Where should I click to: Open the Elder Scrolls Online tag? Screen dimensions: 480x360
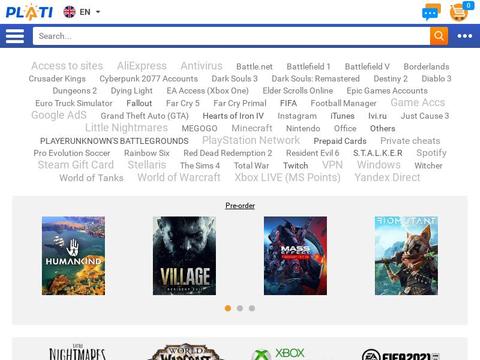[x=298, y=91]
